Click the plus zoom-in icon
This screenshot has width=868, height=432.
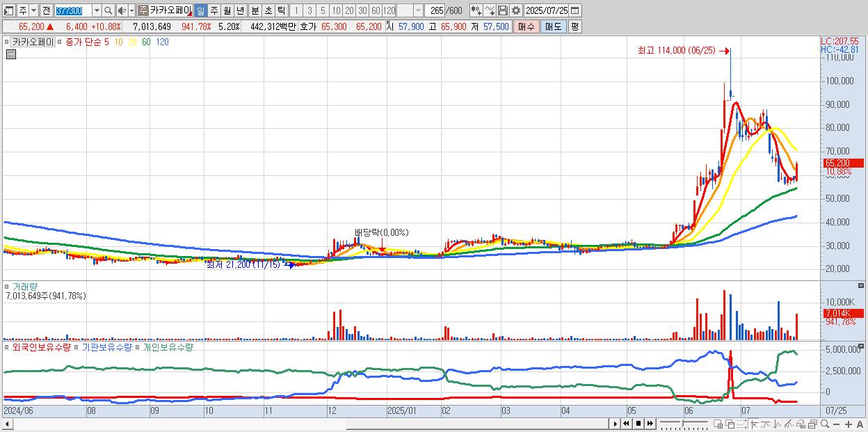(849, 424)
